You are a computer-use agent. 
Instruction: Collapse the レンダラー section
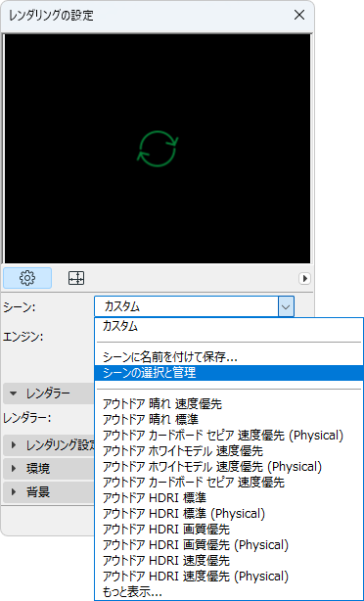pyautogui.click(x=49, y=393)
